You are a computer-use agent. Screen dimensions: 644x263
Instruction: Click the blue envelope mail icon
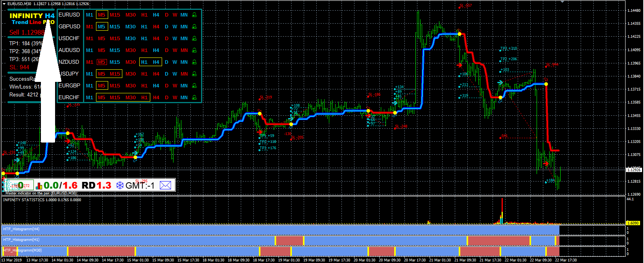(166, 185)
